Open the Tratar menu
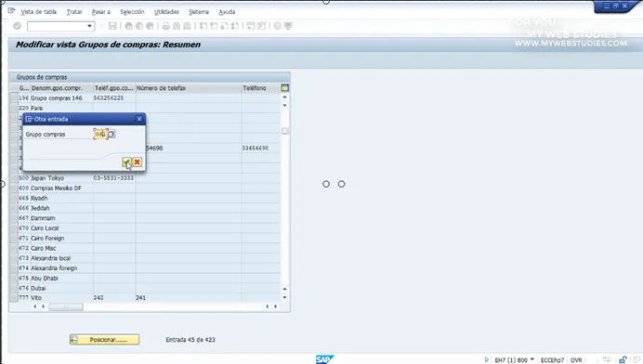Image resolution: width=643 pixels, height=364 pixels. coord(74,12)
